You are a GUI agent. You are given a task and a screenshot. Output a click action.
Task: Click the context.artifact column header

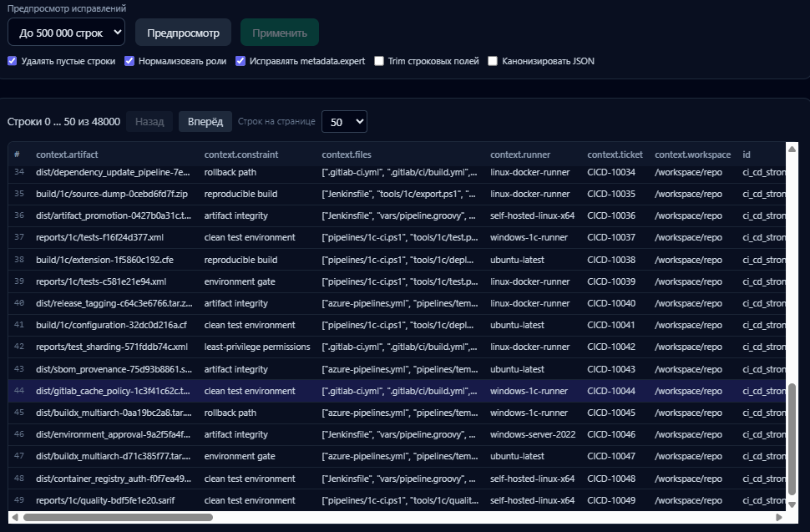pyautogui.click(x=67, y=155)
